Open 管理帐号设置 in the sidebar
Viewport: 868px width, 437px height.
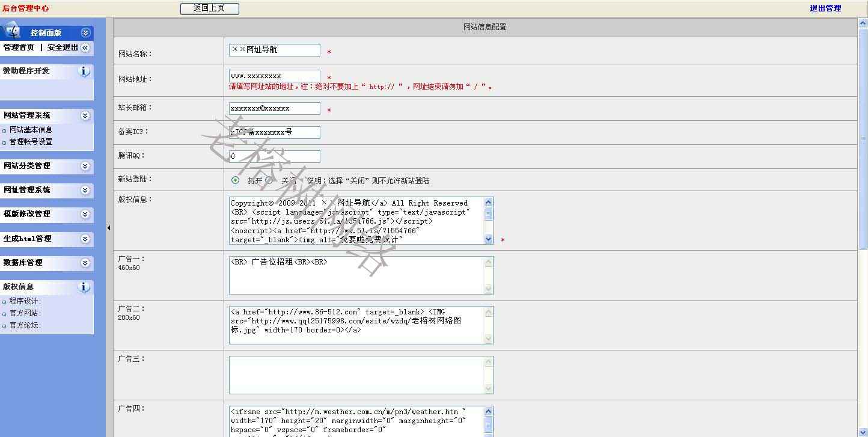(x=31, y=142)
